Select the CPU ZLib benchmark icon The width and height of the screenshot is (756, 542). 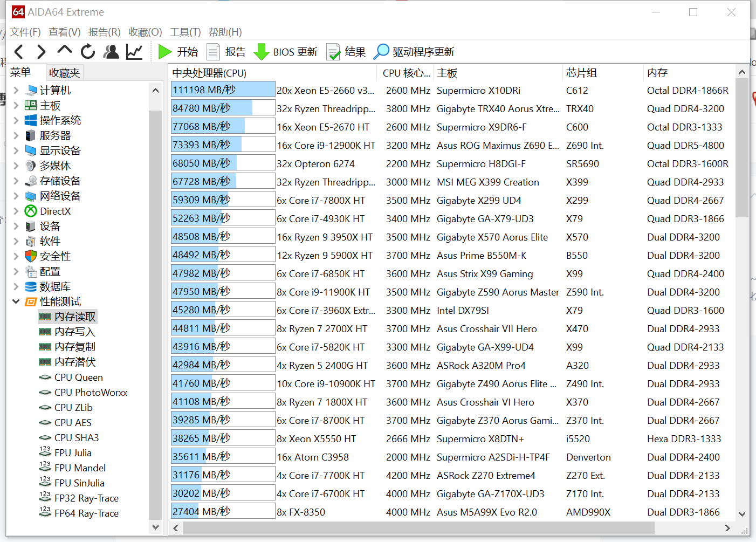[45, 407]
